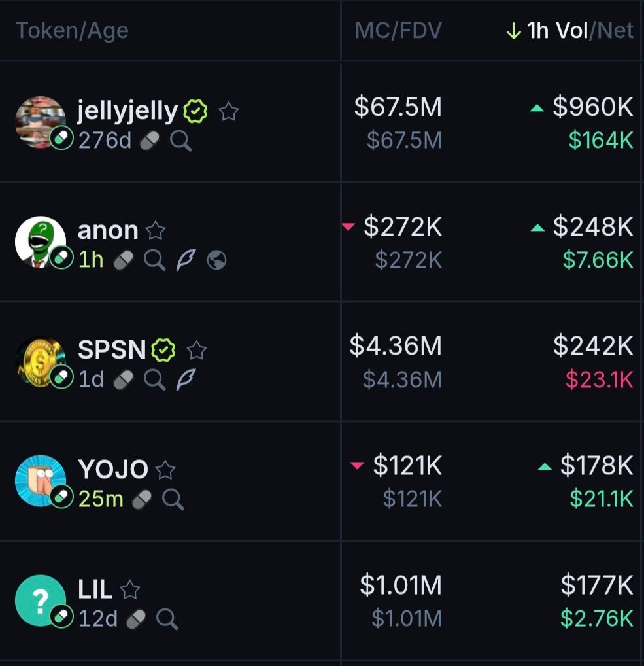Open the globe website icon for anon
Screen dimensions: 644x666
click(x=216, y=260)
